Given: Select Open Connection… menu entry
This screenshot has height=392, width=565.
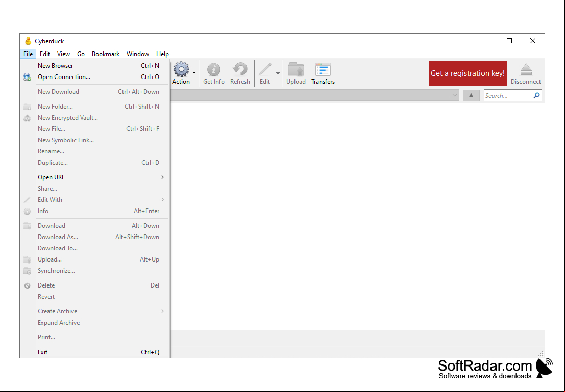Looking at the screenshot, I should point(95,76).
